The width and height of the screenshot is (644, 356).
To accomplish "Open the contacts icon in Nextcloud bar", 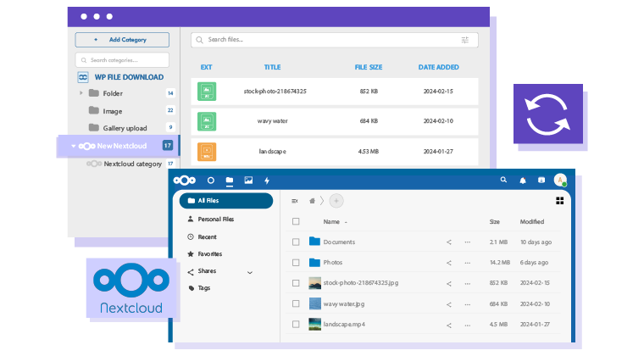I will (541, 180).
